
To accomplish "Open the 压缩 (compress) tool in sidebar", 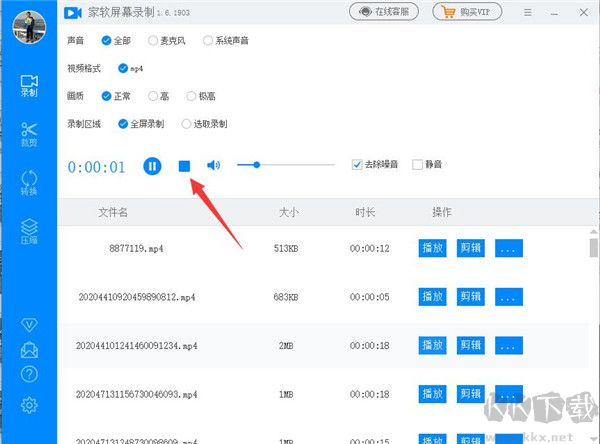I will pos(29,231).
